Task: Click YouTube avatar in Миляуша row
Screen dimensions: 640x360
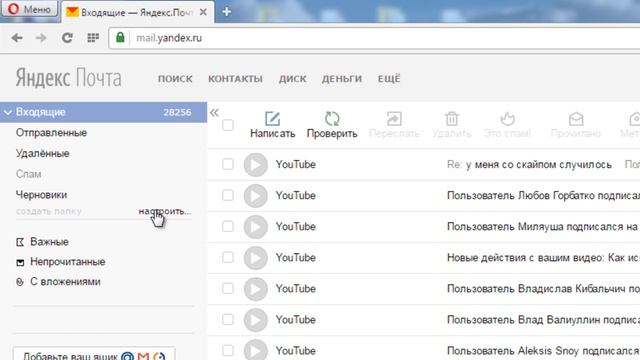Action: (x=256, y=227)
